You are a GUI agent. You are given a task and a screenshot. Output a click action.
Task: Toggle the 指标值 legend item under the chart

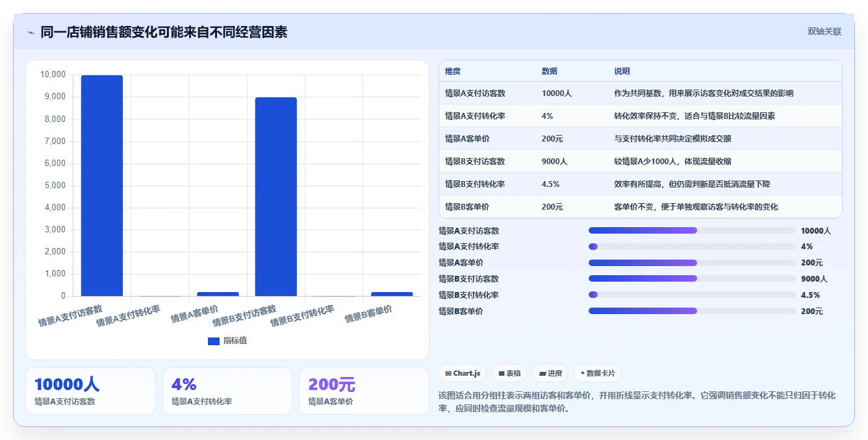click(x=227, y=341)
